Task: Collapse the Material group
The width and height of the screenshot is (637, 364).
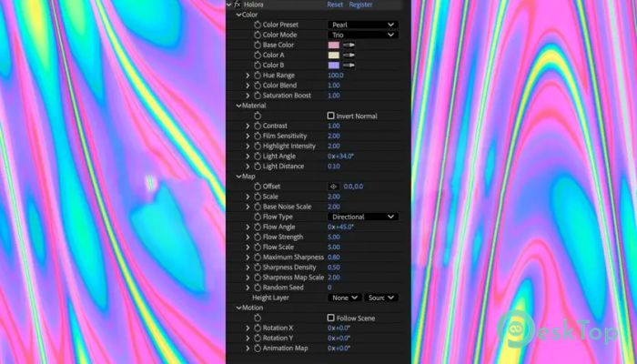Action: coord(238,106)
